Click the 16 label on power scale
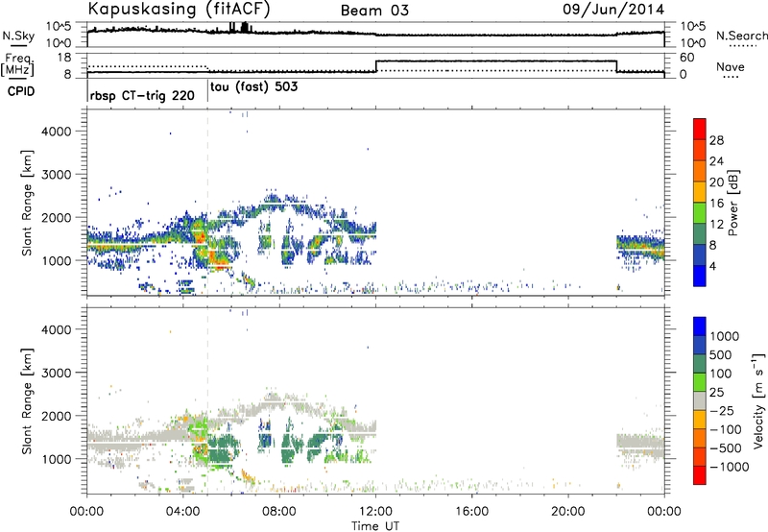The image size is (768, 532). coord(716,204)
